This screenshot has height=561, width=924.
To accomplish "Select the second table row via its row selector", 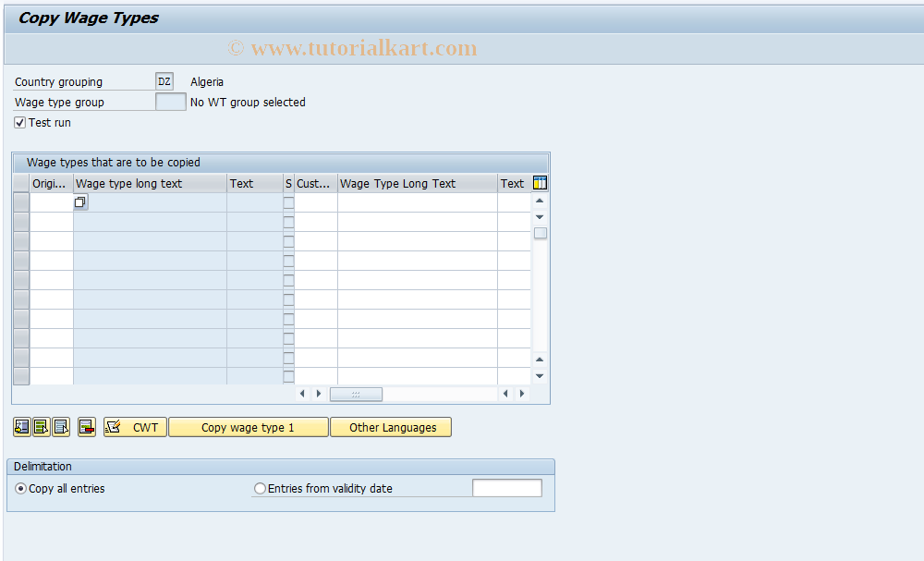I will click(21, 222).
